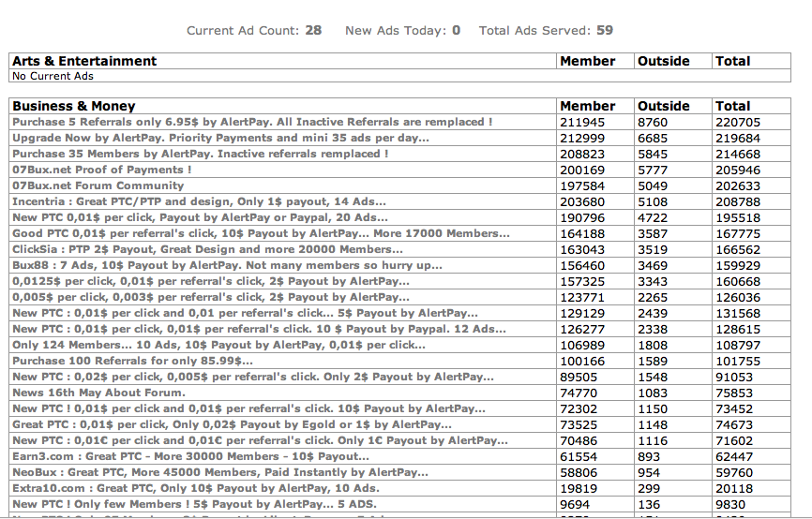
Task: Open the Bux88 7 Ads link
Action: coord(226,265)
